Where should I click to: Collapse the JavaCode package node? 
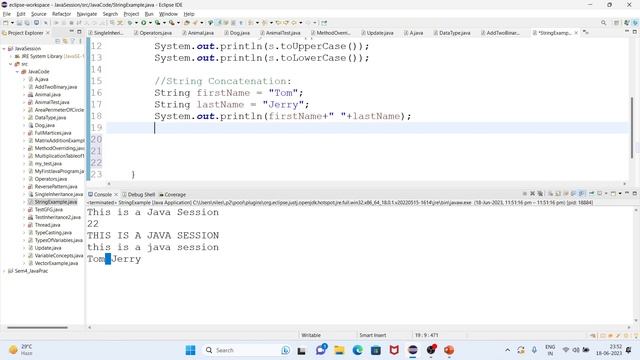[18, 71]
